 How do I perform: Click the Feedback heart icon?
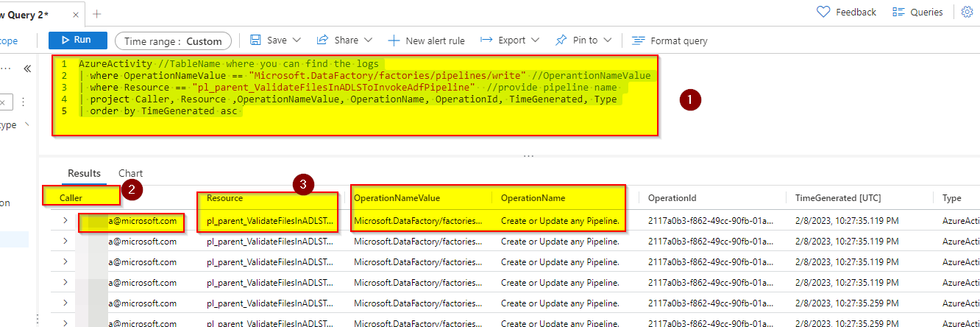click(x=824, y=12)
